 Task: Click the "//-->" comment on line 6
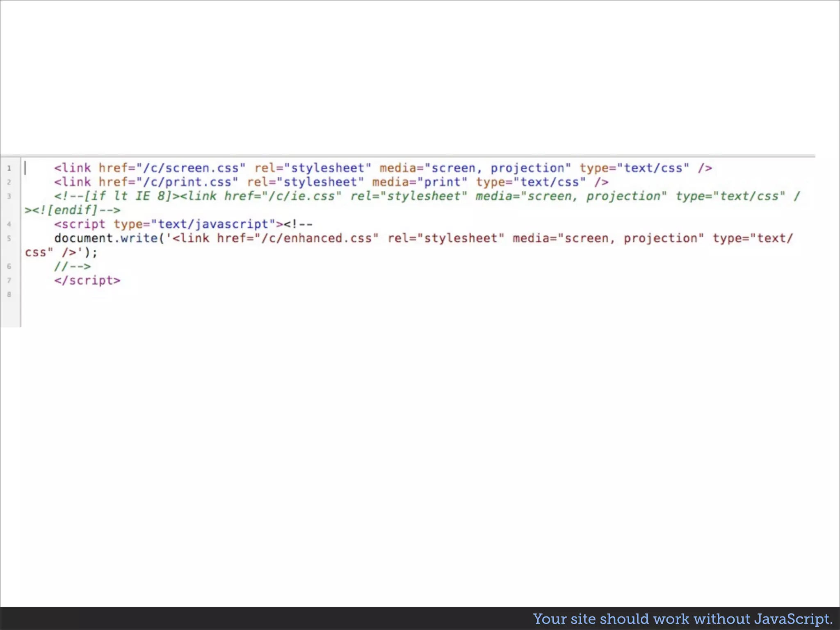[72, 267]
